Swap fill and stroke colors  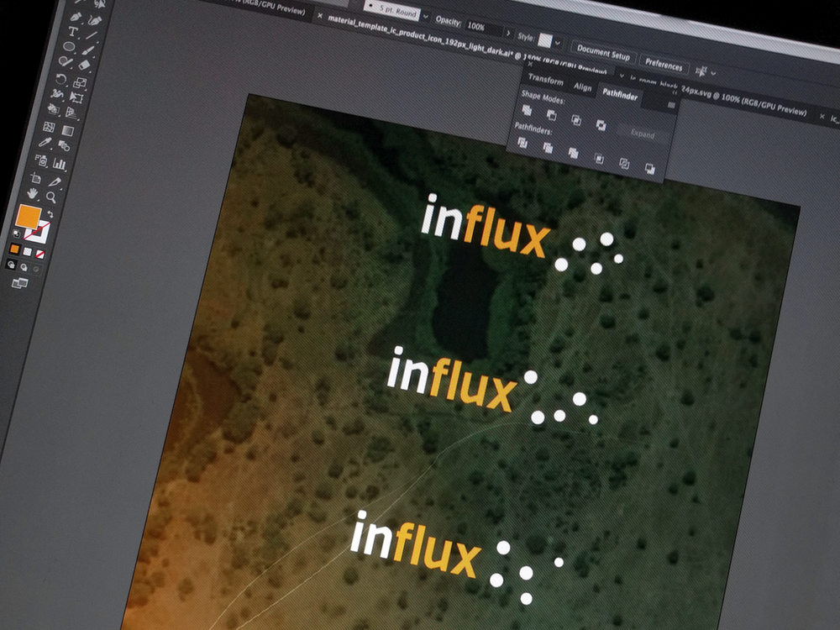50,213
